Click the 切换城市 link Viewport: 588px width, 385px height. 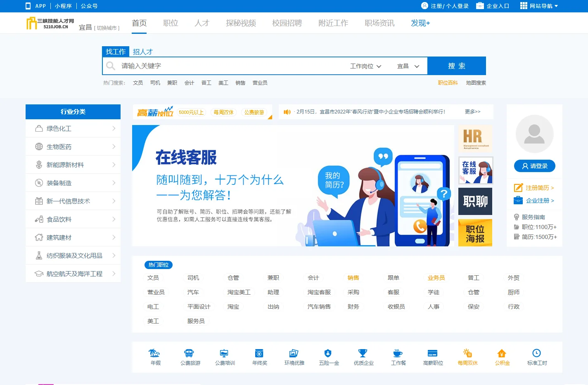coord(107,28)
